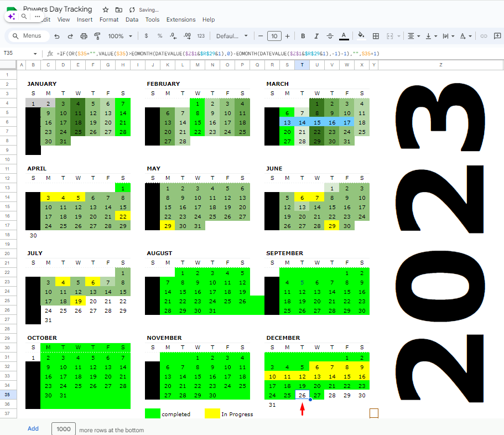
Task: Click the checkbox below the December calendar
Action: pos(374,413)
